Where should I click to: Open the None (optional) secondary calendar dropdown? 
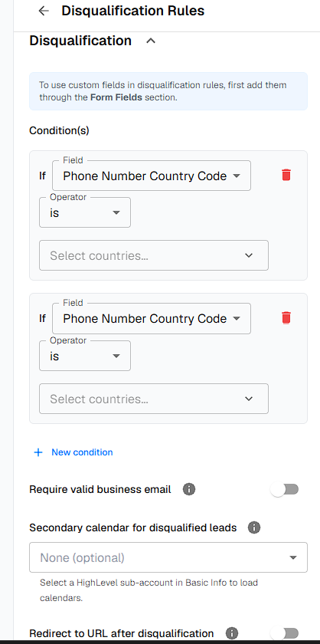click(x=168, y=557)
